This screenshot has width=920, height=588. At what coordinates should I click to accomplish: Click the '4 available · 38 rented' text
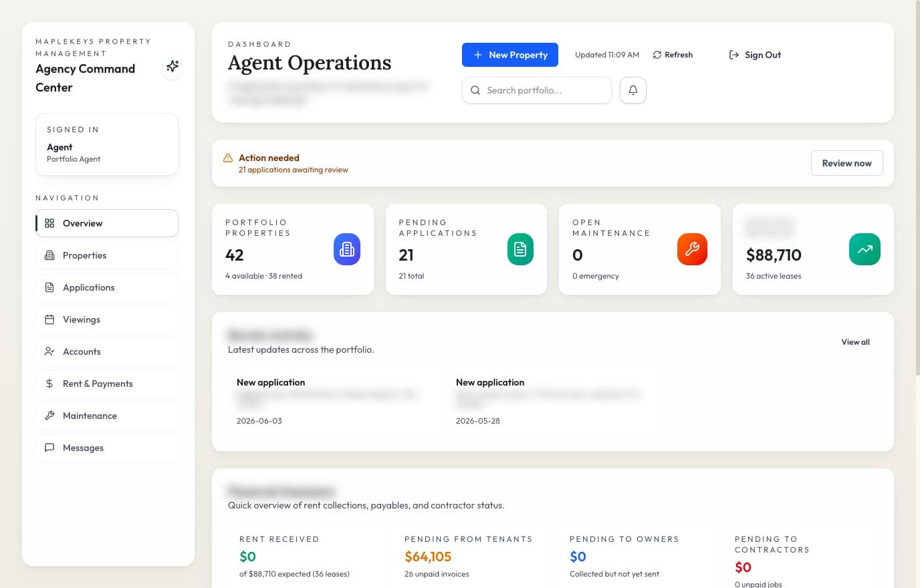263,276
